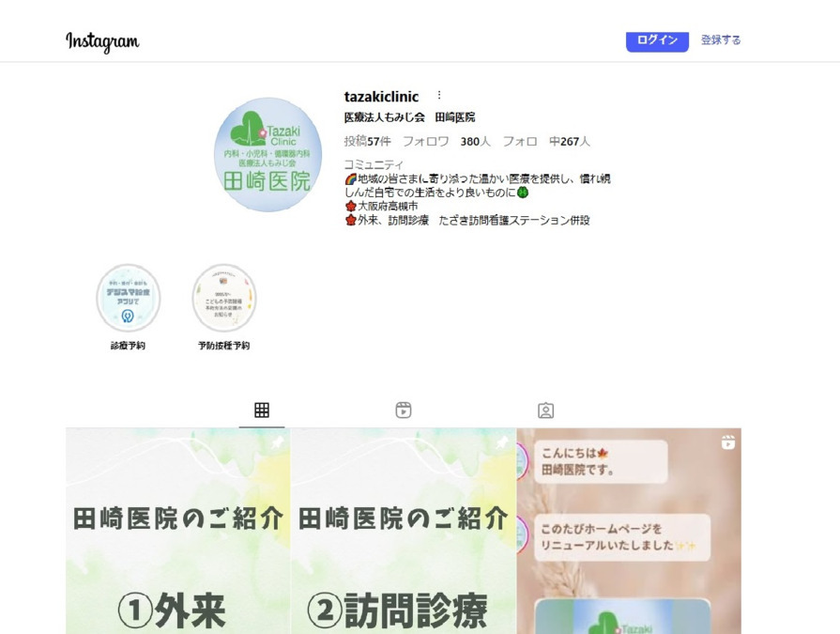Screen dimensions: 840x634
Task: Click the Instagram logo
Action: tap(102, 41)
